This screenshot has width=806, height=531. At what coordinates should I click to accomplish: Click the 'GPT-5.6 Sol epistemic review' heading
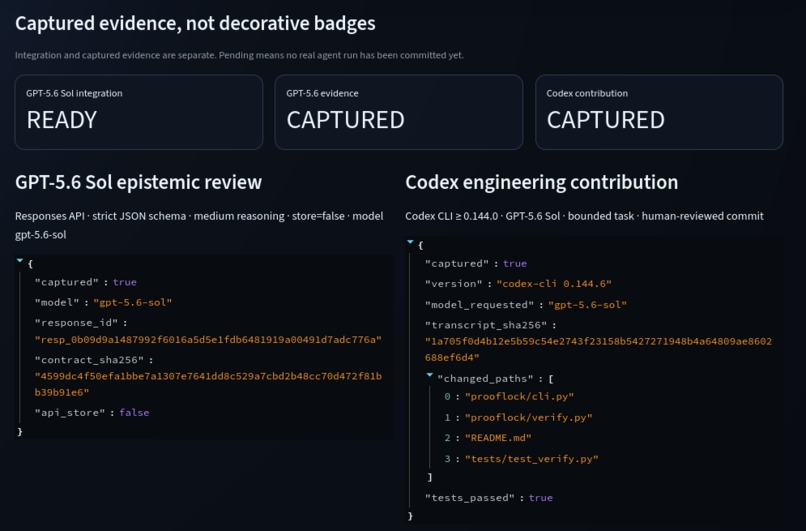coord(138,182)
